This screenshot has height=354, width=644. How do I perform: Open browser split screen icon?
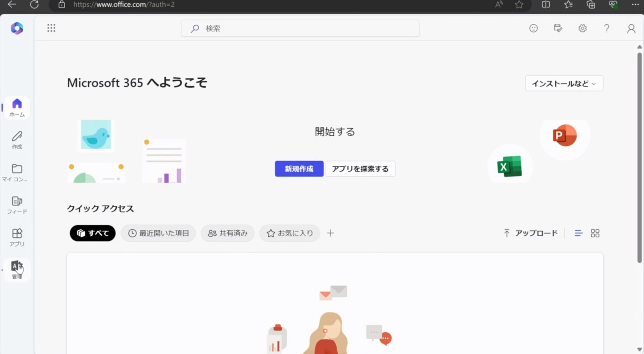pyautogui.click(x=546, y=4)
